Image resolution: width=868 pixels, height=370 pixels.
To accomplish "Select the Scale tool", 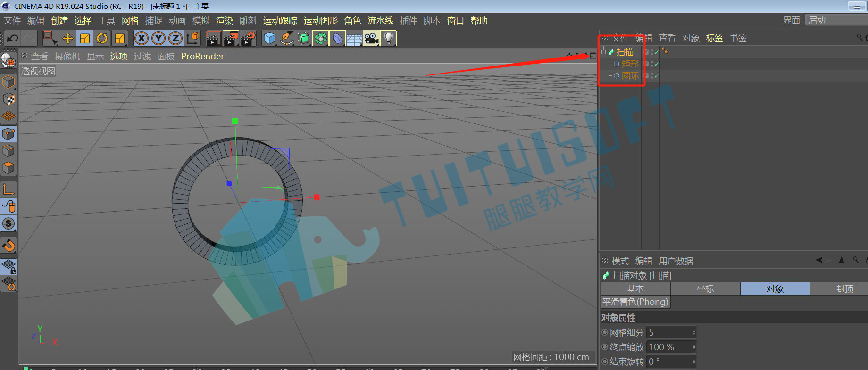I will [85, 39].
